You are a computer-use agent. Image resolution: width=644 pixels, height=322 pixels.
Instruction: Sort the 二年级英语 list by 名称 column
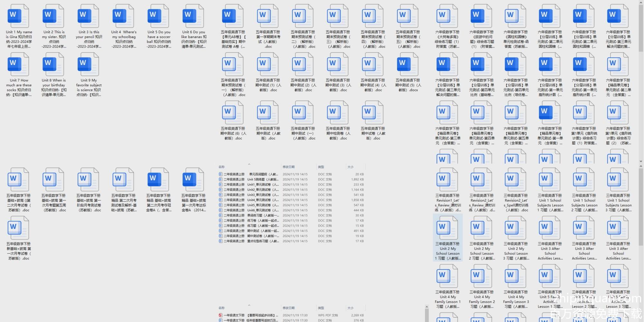pyautogui.click(x=222, y=167)
